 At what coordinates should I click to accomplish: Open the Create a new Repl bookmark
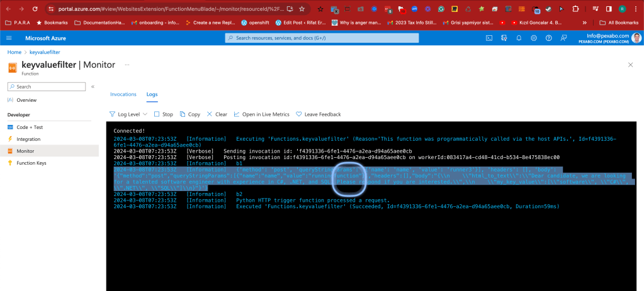(210, 23)
